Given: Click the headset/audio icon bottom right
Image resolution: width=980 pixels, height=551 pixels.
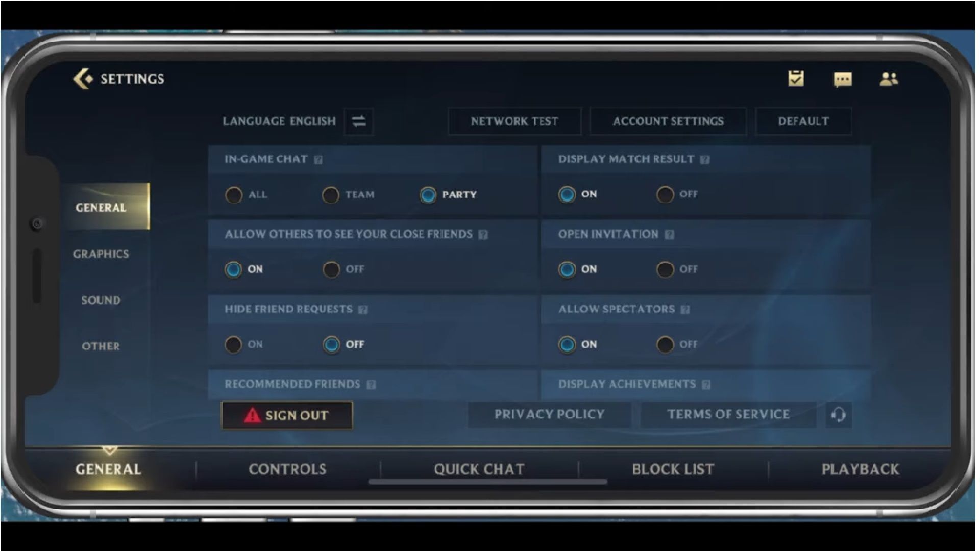Looking at the screenshot, I should pyautogui.click(x=839, y=414).
